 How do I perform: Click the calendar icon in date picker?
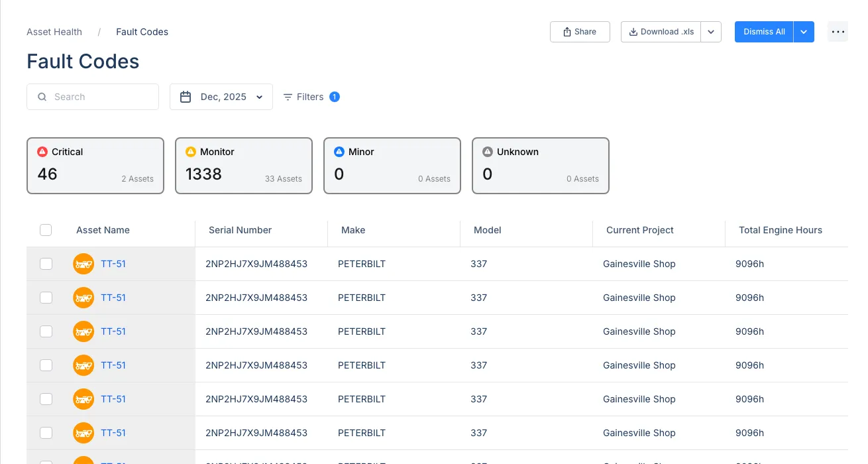tap(186, 97)
